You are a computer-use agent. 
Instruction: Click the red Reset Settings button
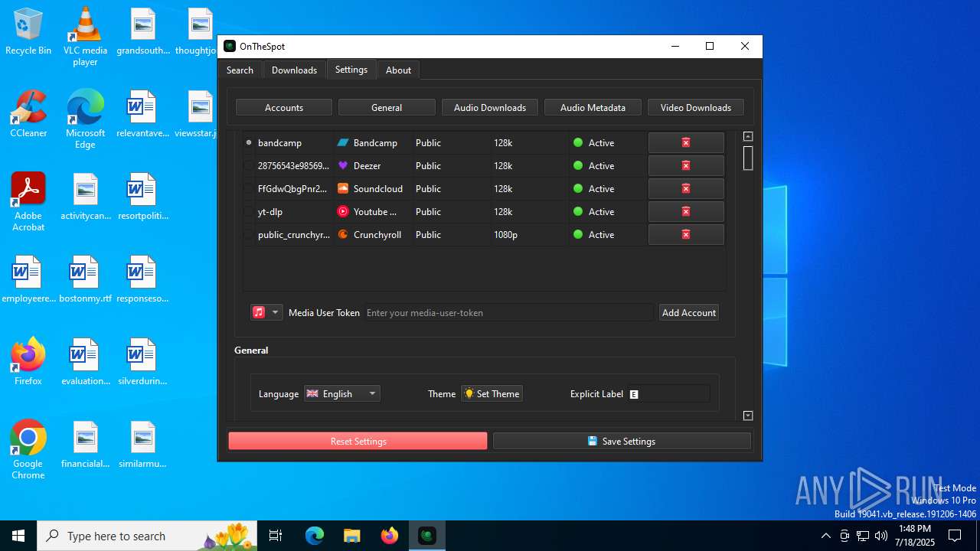point(358,441)
